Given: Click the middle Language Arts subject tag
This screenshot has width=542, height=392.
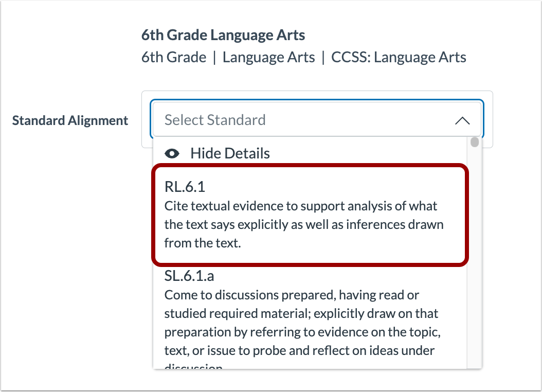Looking at the screenshot, I should (268, 57).
